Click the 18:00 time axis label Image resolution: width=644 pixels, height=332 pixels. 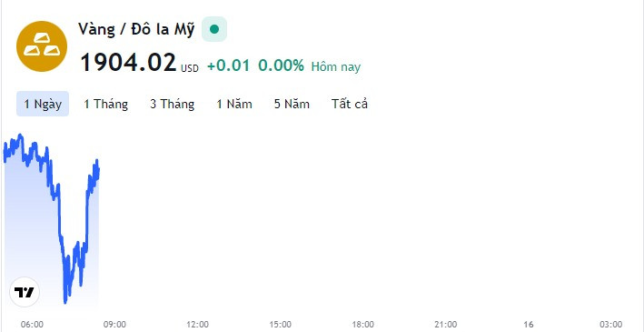(x=363, y=325)
